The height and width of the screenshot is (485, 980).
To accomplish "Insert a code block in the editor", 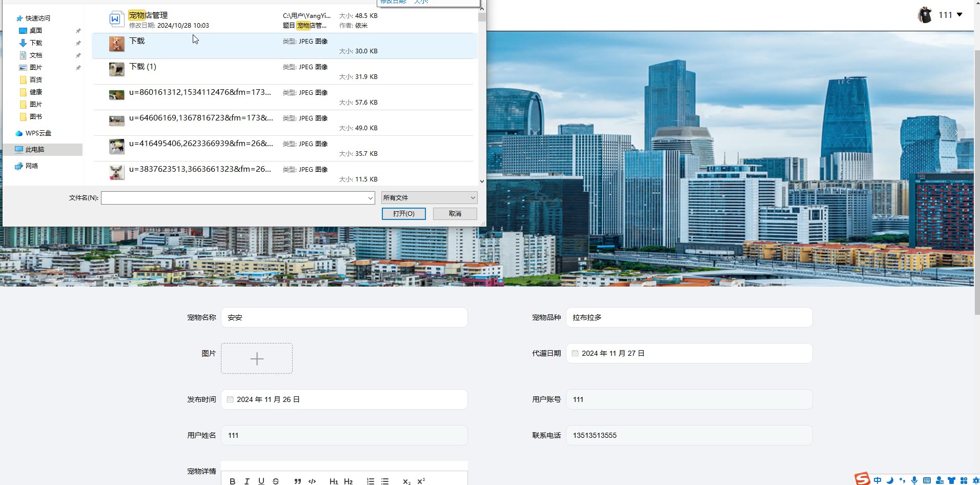I will coord(312,481).
